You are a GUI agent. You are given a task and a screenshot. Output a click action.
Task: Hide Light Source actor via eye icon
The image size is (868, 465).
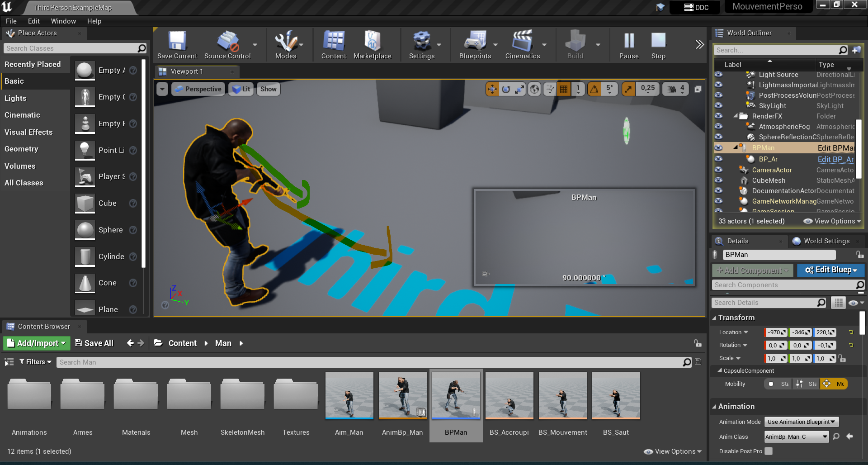pos(718,75)
